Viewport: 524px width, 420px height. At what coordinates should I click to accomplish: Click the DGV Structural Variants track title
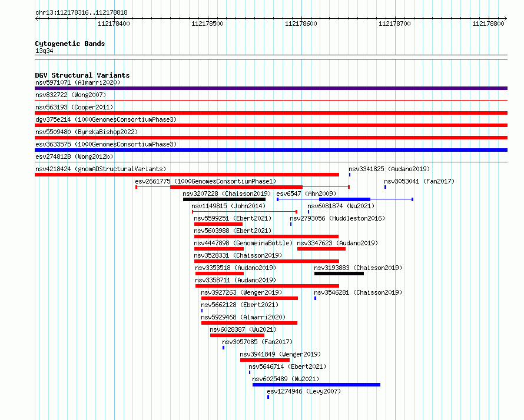pyautogui.click(x=82, y=75)
